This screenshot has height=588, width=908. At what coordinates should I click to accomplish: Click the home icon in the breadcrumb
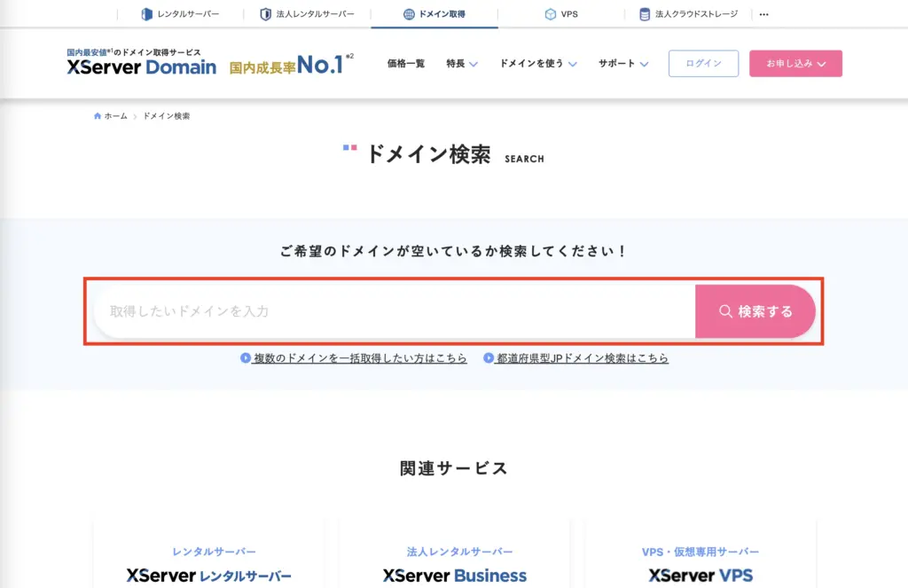pos(98,116)
